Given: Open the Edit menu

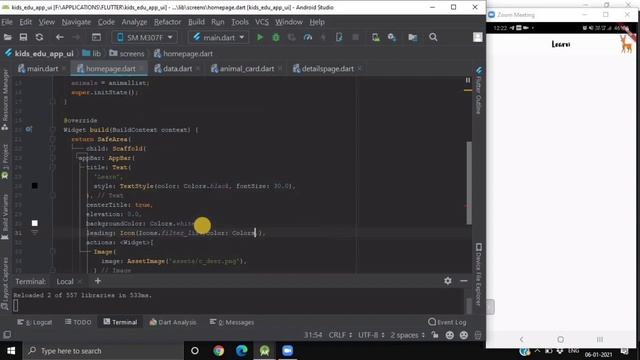Looking at the screenshot, I should point(25,22).
